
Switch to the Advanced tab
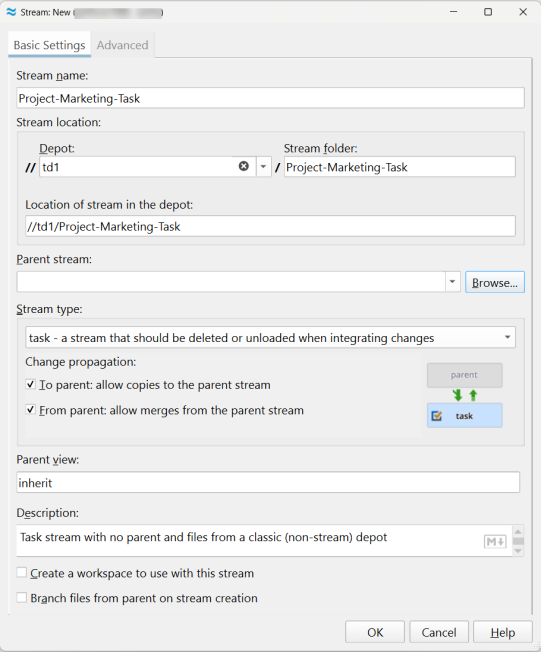tap(123, 45)
